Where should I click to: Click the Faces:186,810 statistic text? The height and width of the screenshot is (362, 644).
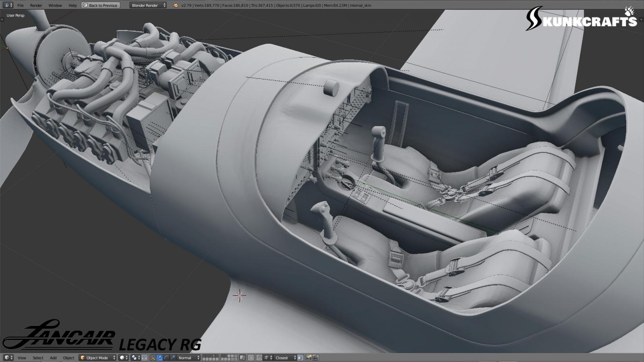235,5
